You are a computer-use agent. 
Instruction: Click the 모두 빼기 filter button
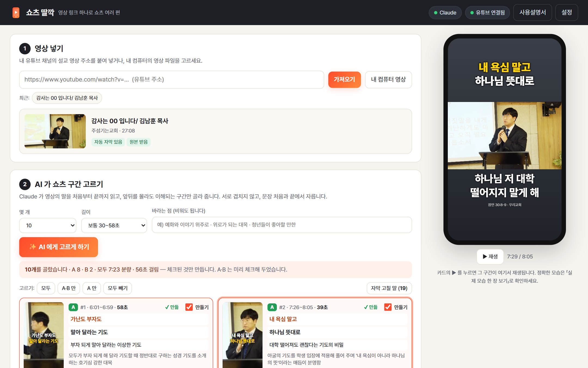point(118,288)
